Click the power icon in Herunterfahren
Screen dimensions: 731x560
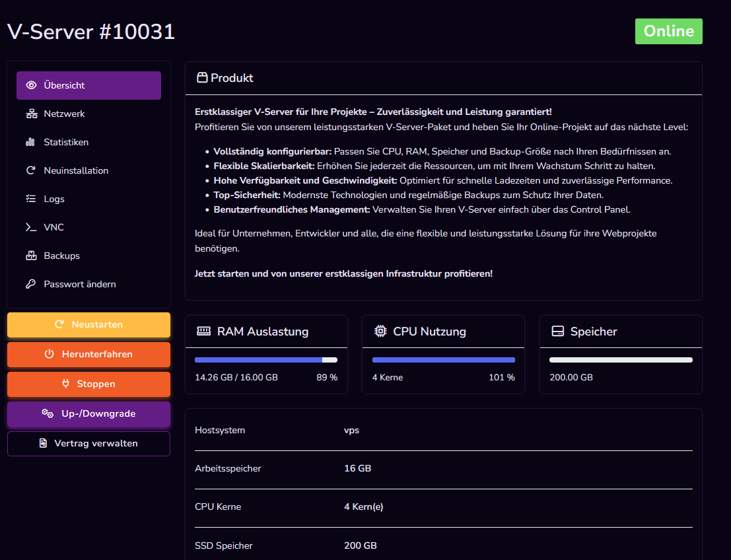[49, 354]
